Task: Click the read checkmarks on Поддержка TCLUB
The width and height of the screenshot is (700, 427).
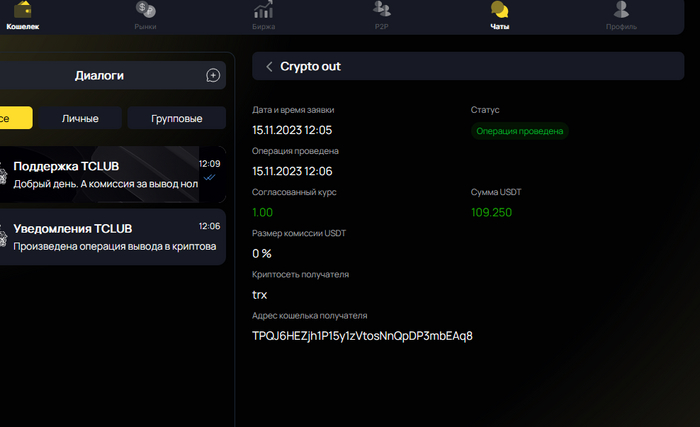Action: [209, 177]
